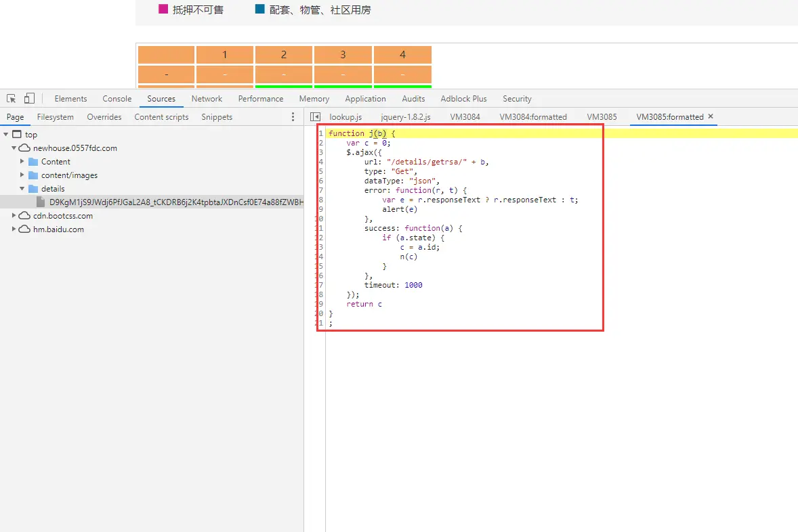Open the Console panel tab

click(x=117, y=99)
